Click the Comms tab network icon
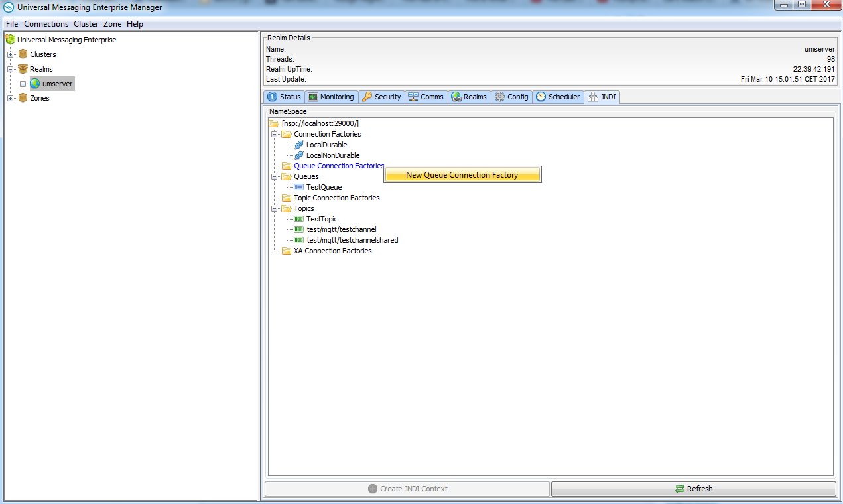The width and height of the screenshot is (843, 504). 412,97
